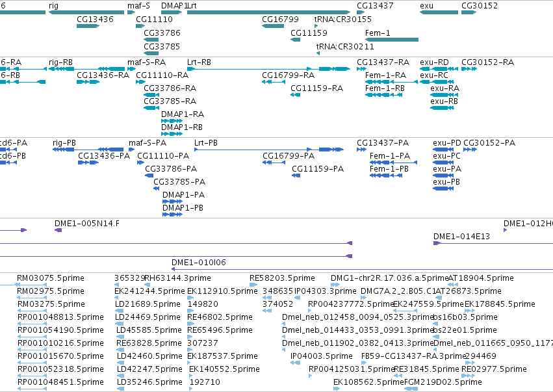
Task: Click the DMAP1-PA protein
Action: 172,202
